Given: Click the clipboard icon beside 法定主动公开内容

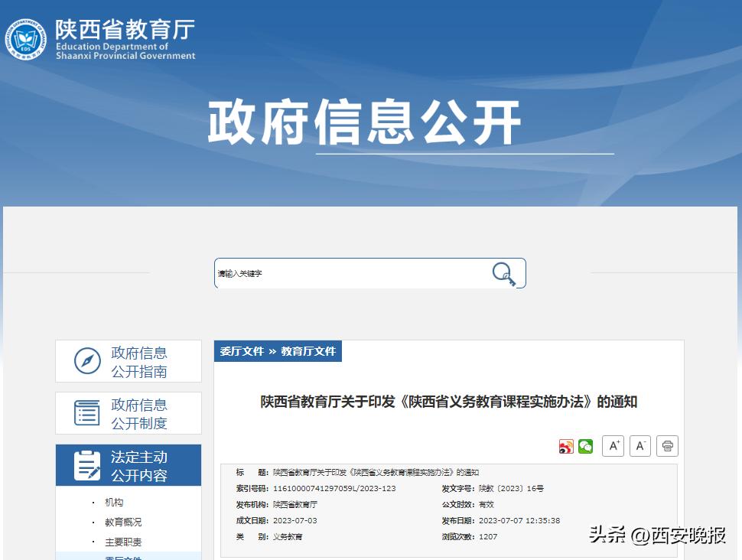Looking at the screenshot, I should 89,464.
